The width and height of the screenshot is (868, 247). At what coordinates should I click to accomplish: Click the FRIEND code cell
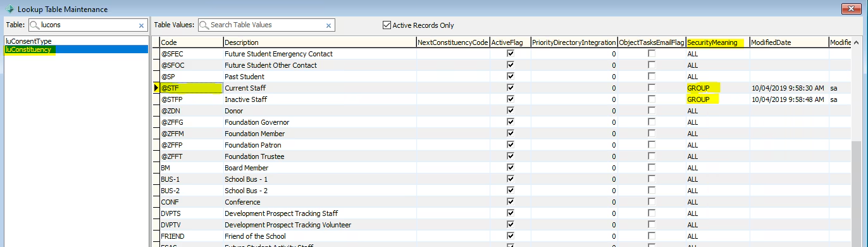coord(191,236)
